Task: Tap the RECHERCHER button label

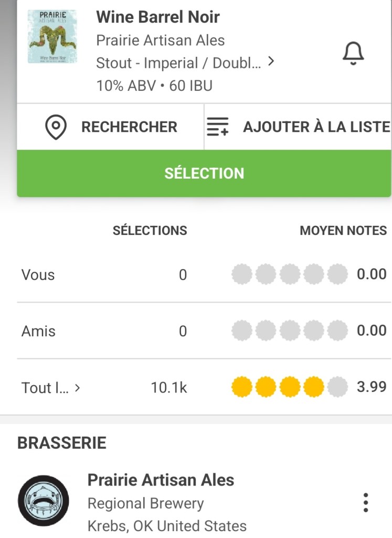Action: pyautogui.click(x=129, y=127)
